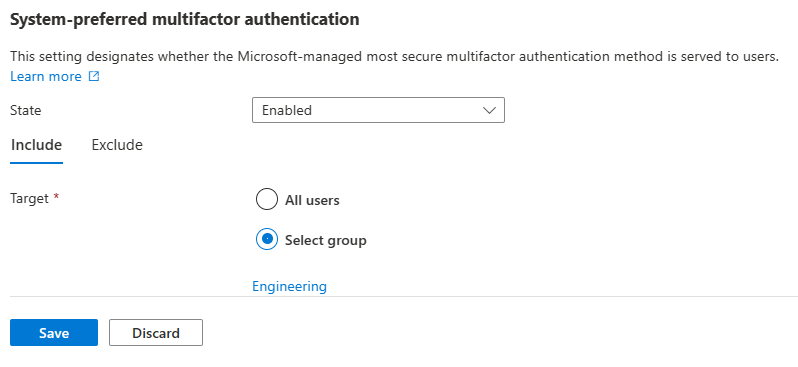Screen dimensions: 798x367
Task: Select the All users radio button
Action: point(267,200)
